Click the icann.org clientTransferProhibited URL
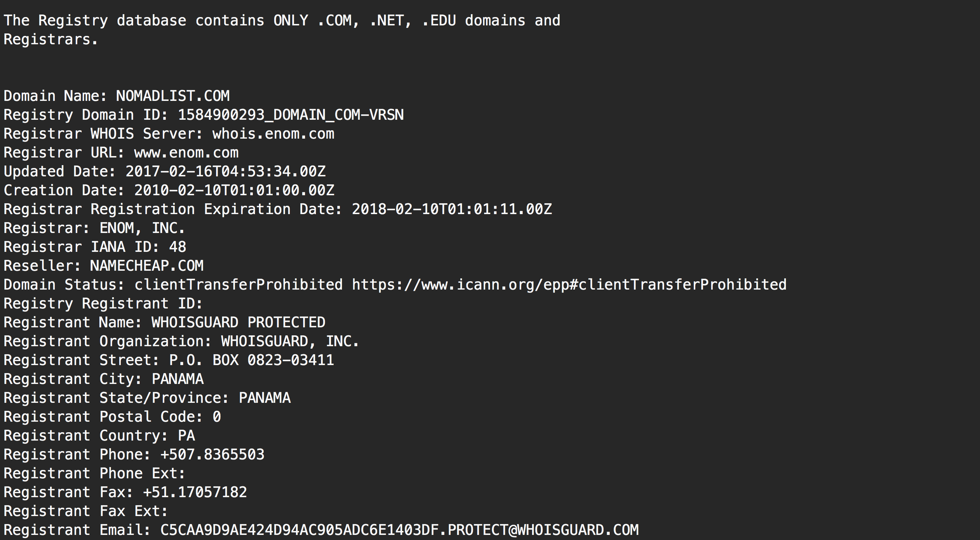Image resolution: width=980 pixels, height=540 pixels. [x=569, y=285]
